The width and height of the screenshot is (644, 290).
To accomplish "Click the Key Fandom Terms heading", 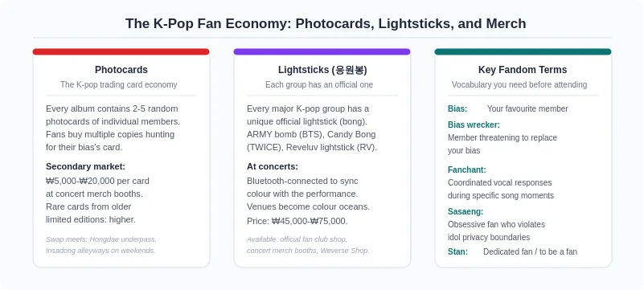I will pyautogui.click(x=523, y=70).
